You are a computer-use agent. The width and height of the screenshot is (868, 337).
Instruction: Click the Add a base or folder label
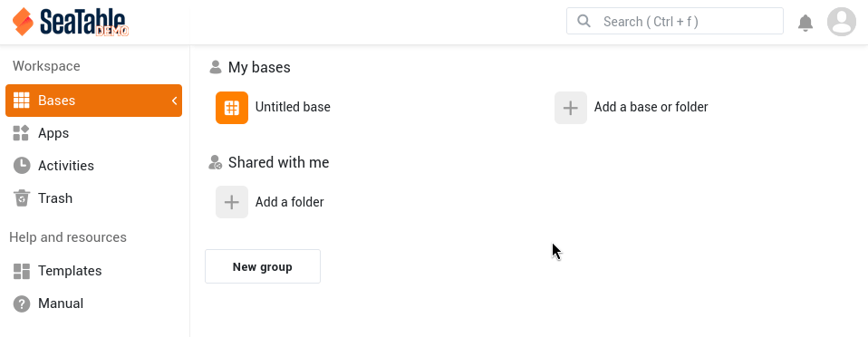pos(651,107)
